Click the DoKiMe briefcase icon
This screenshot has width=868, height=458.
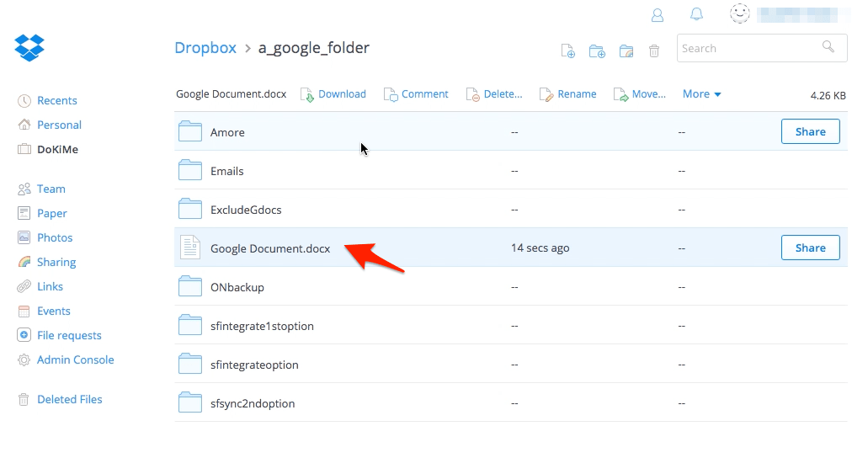click(24, 149)
